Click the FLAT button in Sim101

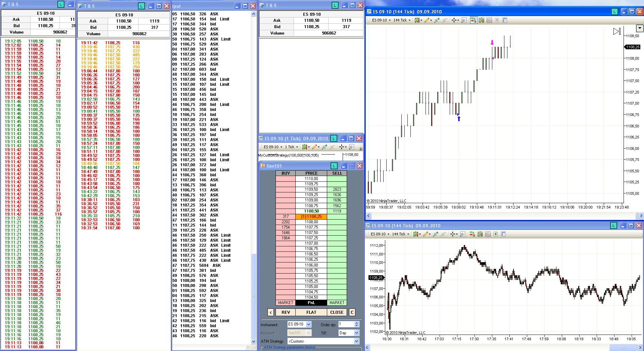(311, 312)
